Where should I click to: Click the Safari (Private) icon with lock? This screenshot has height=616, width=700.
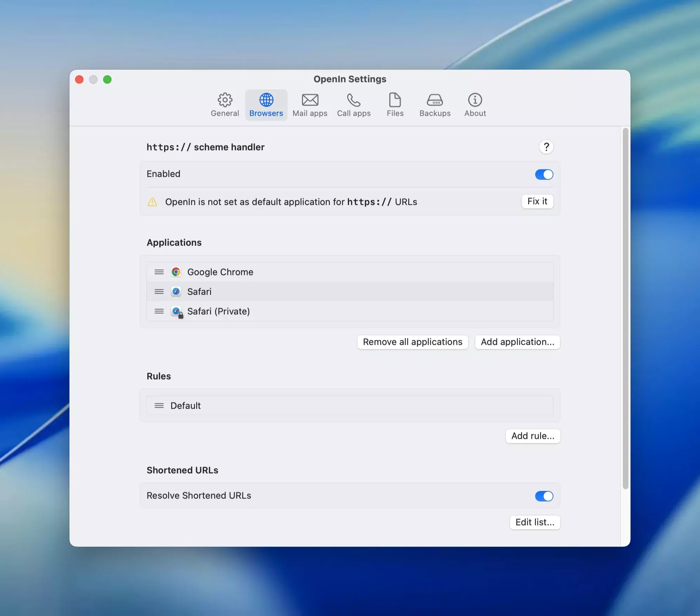click(177, 312)
